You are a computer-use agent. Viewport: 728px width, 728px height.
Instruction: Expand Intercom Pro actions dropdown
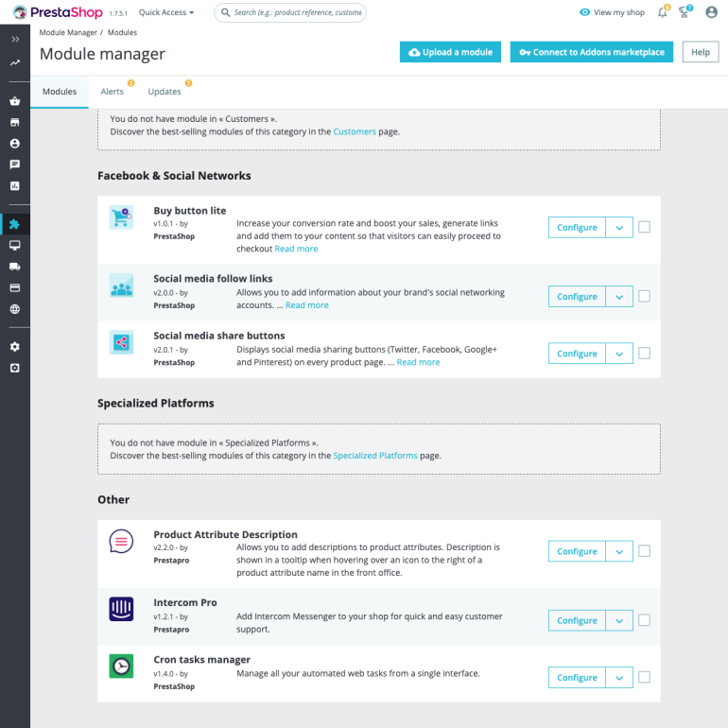pos(619,621)
